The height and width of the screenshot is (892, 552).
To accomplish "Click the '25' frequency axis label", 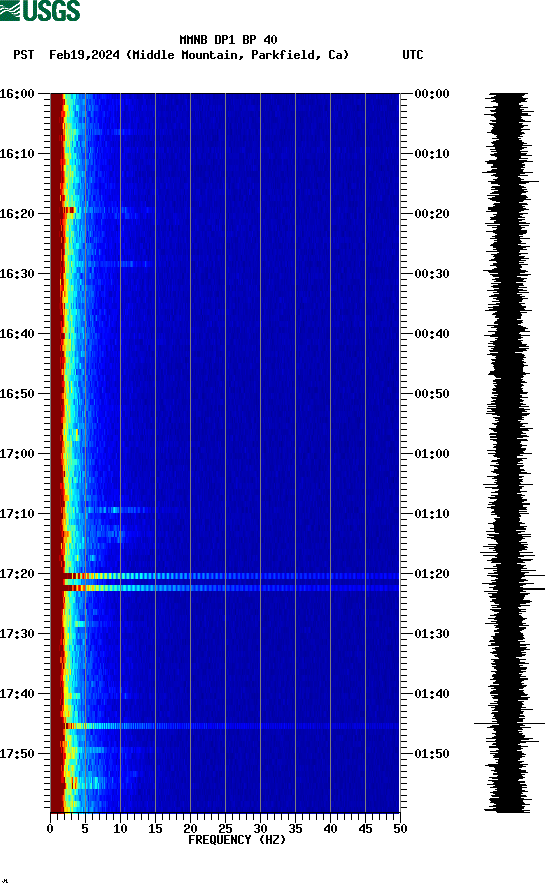I will pyautogui.click(x=225, y=829).
